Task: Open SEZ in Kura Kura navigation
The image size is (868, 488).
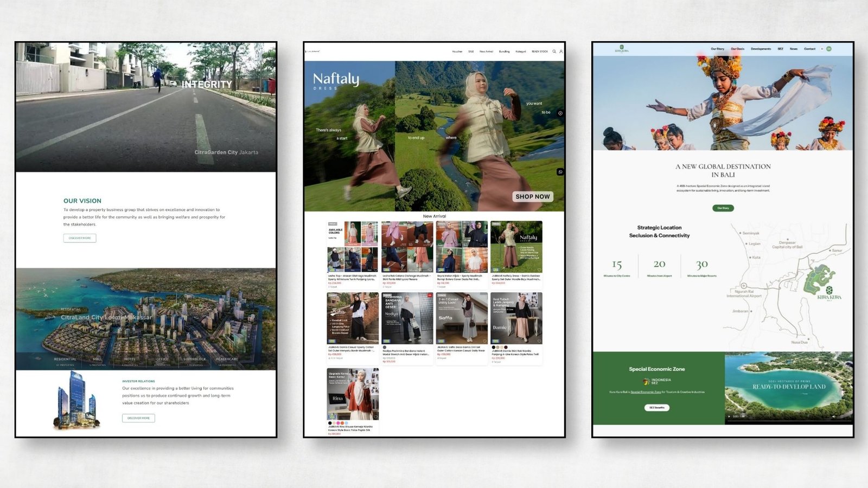Action: (781, 49)
